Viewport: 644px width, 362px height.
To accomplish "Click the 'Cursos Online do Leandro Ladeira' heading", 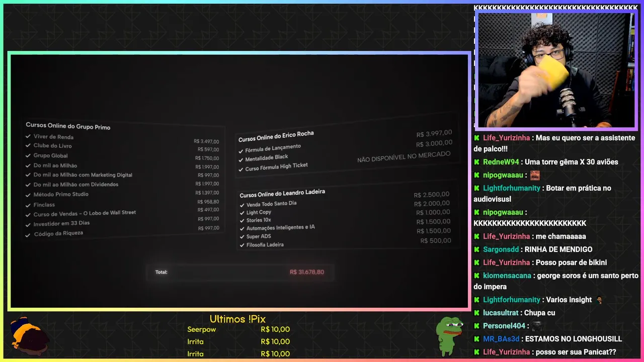I will [282, 194].
